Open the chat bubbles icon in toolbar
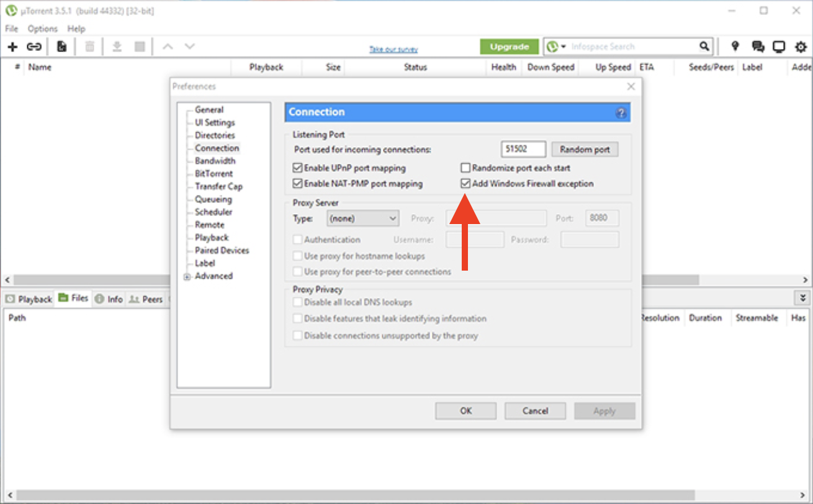Image resolution: width=813 pixels, height=504 pixels. pos(758,47)
